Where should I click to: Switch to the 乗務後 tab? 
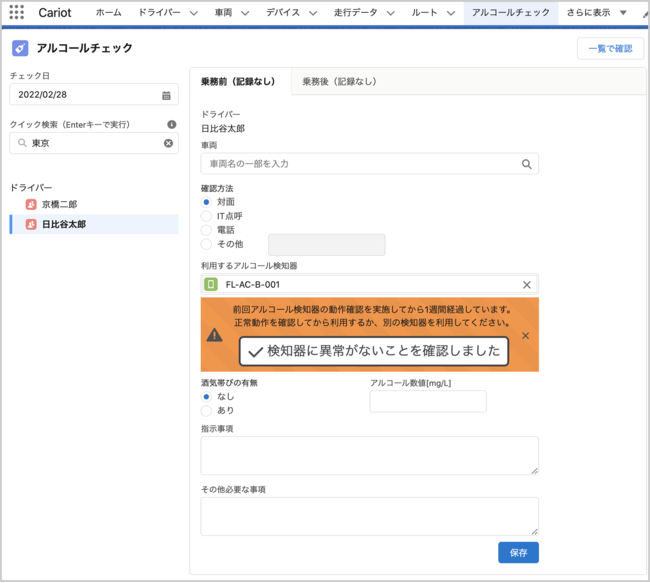point(339,82)
